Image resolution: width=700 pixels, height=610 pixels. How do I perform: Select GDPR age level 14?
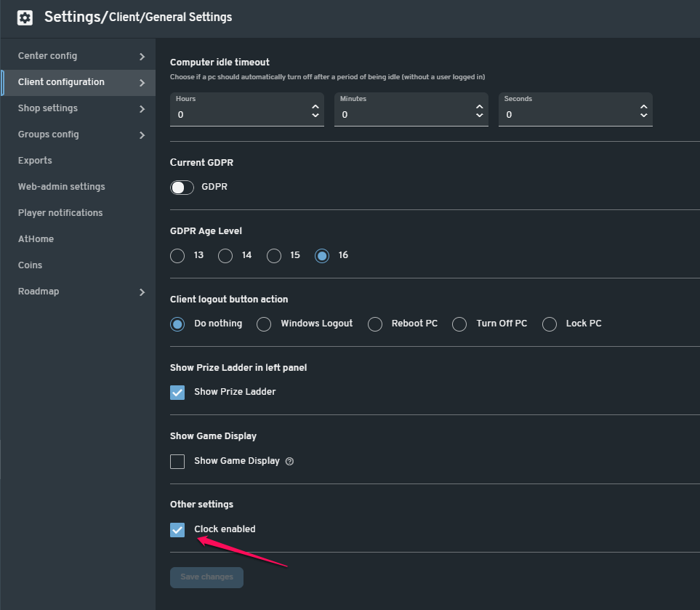tap(225, 256)
